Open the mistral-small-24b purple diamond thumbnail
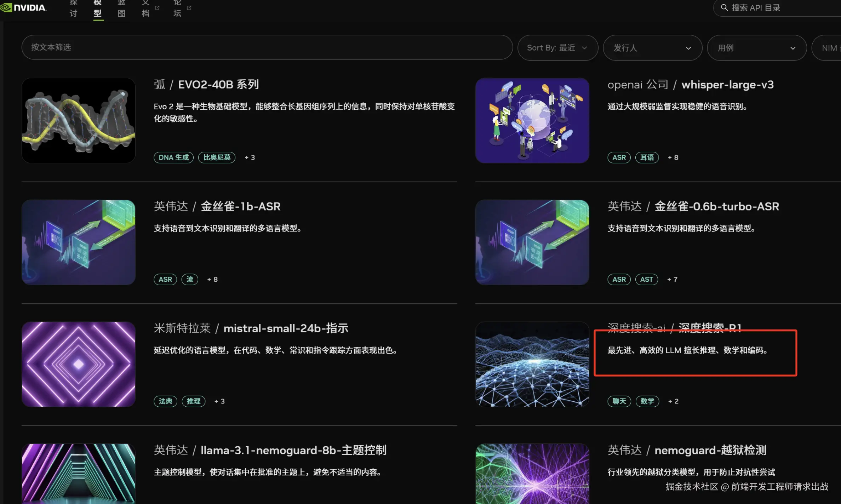 click(78, 364)
